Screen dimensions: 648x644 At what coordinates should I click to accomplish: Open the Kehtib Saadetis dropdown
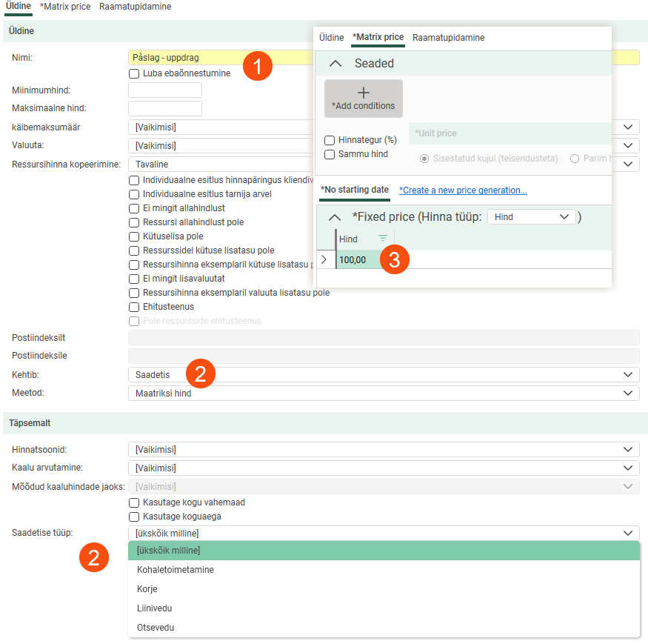click(x=383, y=375)
